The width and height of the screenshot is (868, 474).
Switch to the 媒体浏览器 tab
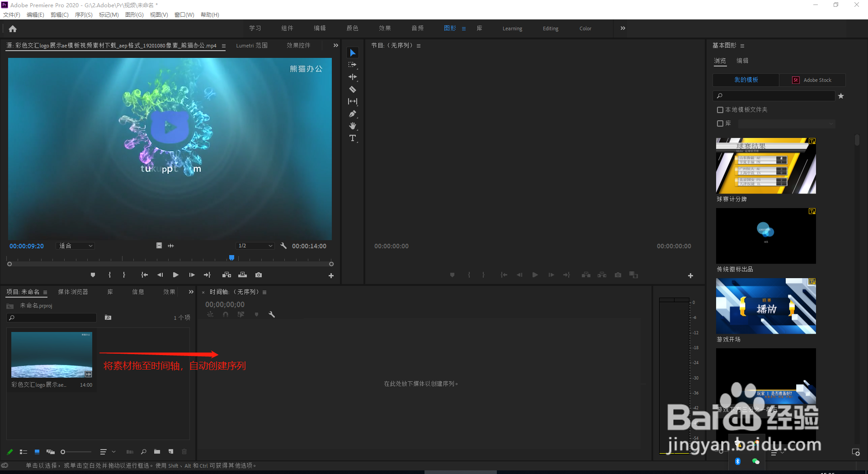pos(73,292)
